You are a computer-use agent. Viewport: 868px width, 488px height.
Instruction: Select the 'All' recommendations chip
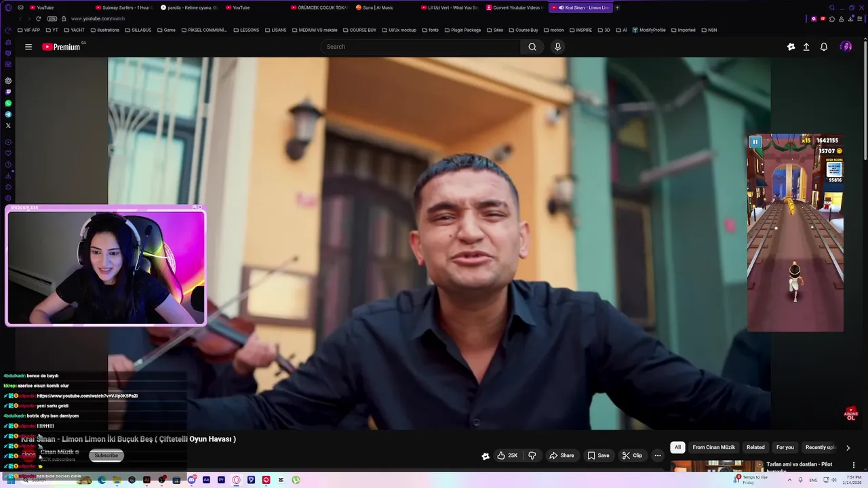click(677, 447)
